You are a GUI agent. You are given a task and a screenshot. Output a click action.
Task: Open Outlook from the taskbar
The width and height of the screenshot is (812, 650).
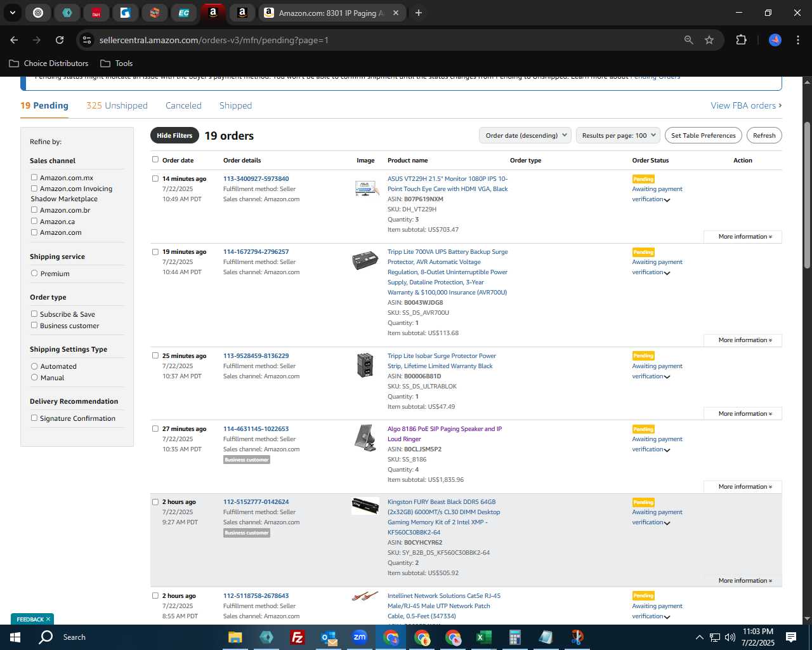(x=329, y=637)
